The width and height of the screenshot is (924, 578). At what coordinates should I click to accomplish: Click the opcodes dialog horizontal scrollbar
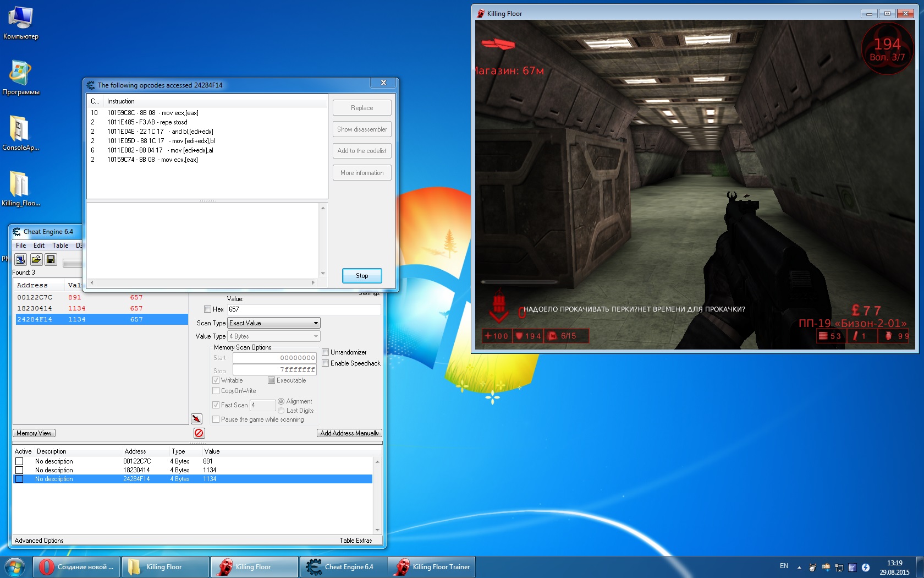pos(202,282)
